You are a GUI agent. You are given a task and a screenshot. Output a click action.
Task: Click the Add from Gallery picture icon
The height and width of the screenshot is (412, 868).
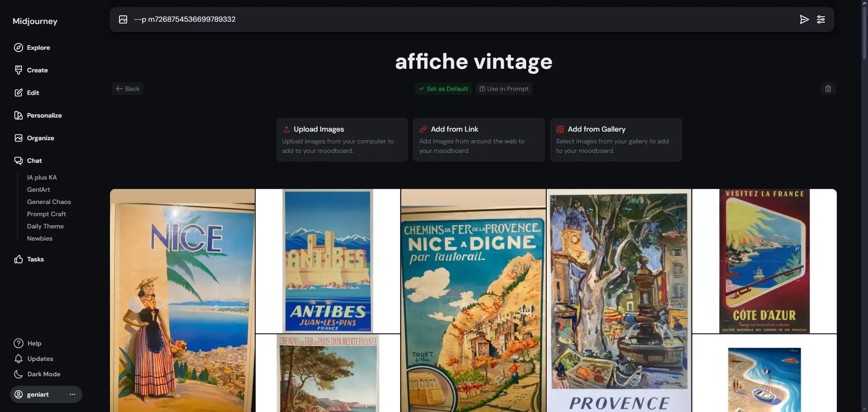coord(560,129)
